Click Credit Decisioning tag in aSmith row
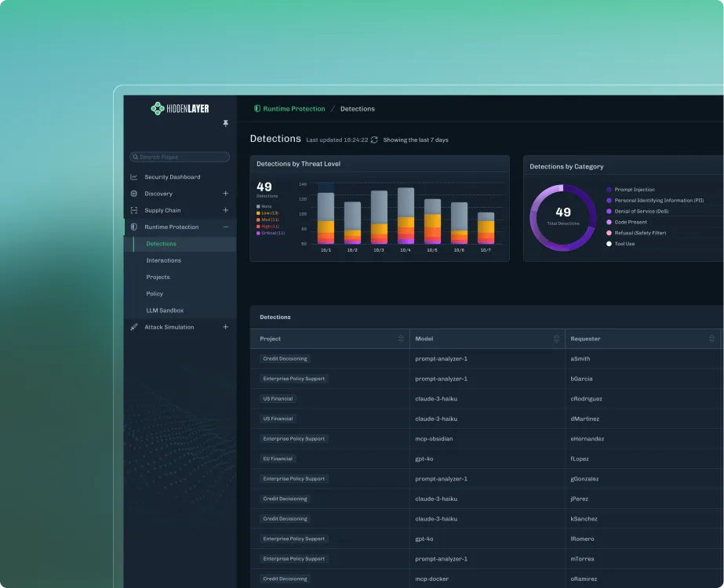The width and height of the screenshot is (724, 588). pyautogui.click(x=285, y=358)
